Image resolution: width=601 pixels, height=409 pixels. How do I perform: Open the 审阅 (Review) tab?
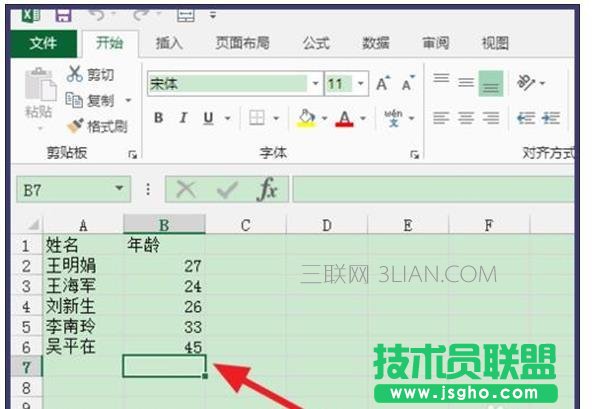pyautogui.click(x=436, y=43)
